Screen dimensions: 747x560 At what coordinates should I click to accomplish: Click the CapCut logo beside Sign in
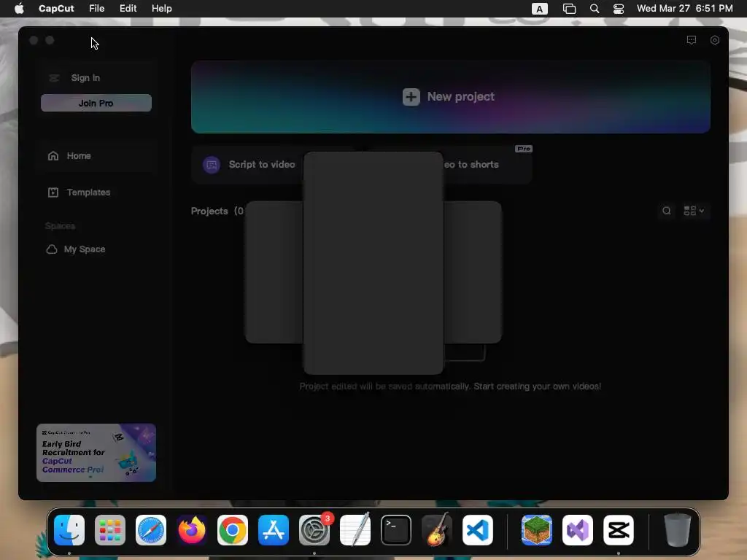tap(54, 77)
